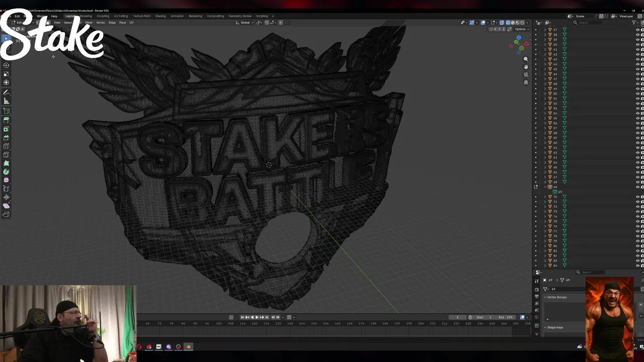Click the current frame number field
Image resolution: width=644 pixels, height=362 pixels.
click(x=457, y=317)
